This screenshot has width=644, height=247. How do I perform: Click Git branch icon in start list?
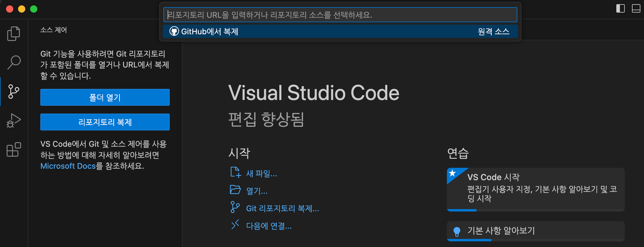pos(235,207)
